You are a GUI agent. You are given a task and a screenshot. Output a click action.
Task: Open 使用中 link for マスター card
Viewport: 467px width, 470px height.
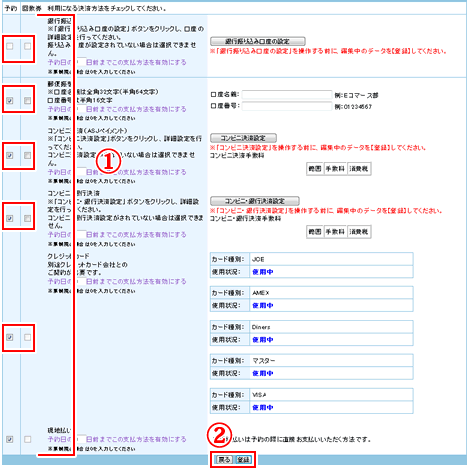(263, 373)
